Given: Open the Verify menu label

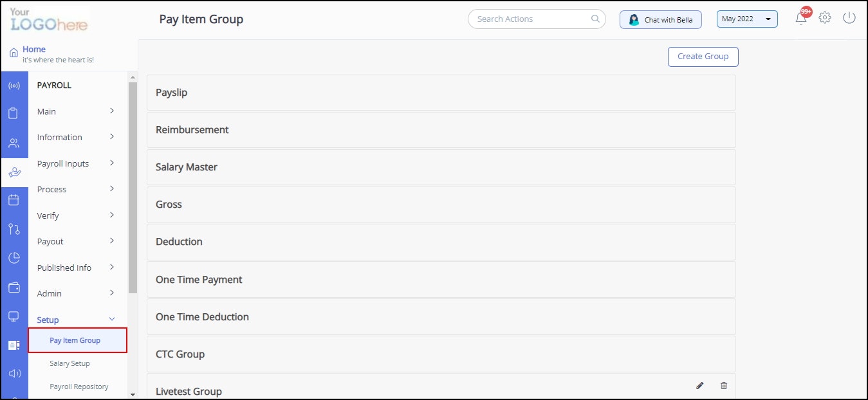Looking at the screenshot, I should tap(48, 215).
